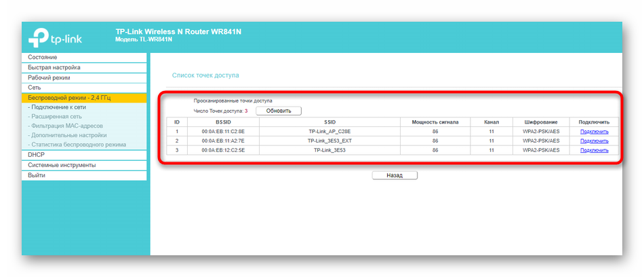This screenshot has height=277, width=644.
Task: Click the ID column header
Action: pyautogui.click(x=177, y=122)
